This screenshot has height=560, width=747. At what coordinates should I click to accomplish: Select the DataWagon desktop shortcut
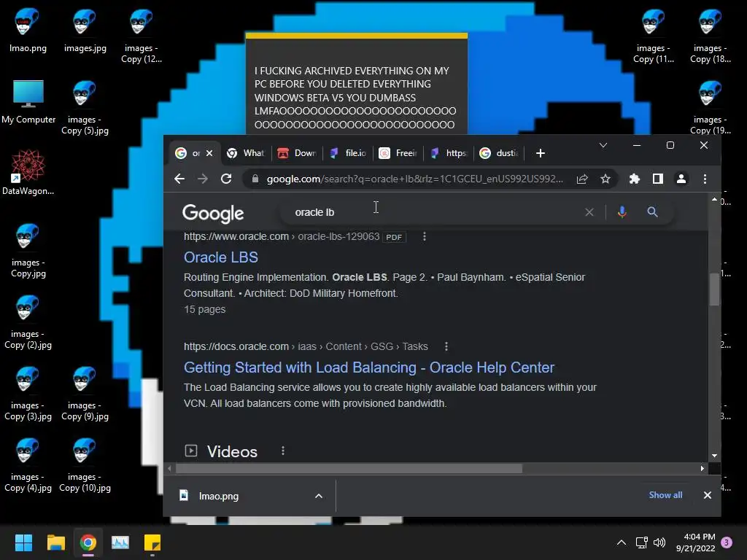(x=28, y=173)
